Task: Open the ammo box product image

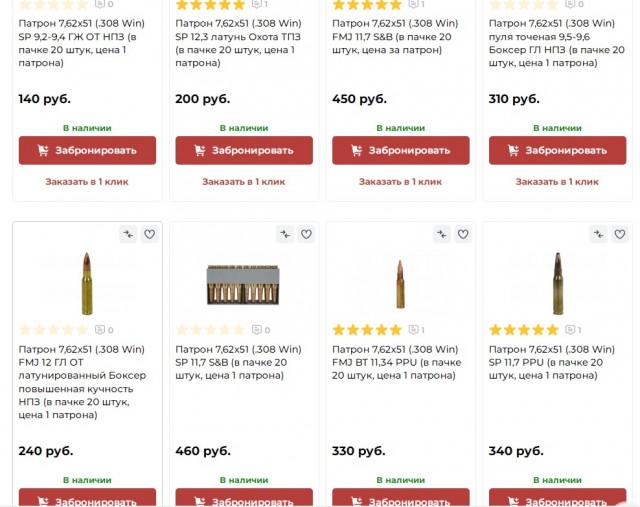Action: (243, 285)
